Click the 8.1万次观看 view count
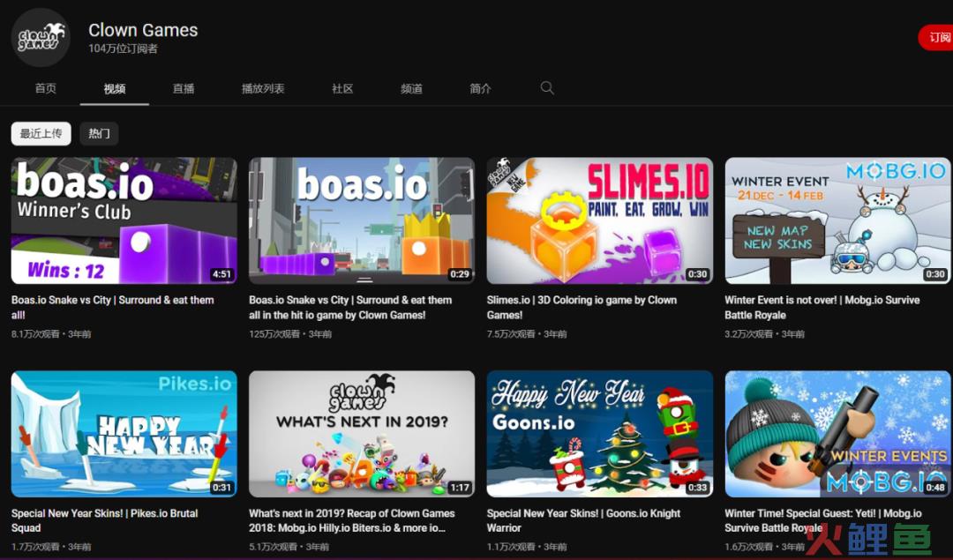The width and height of the screenshot is (953, 560). tap(35, 334)
